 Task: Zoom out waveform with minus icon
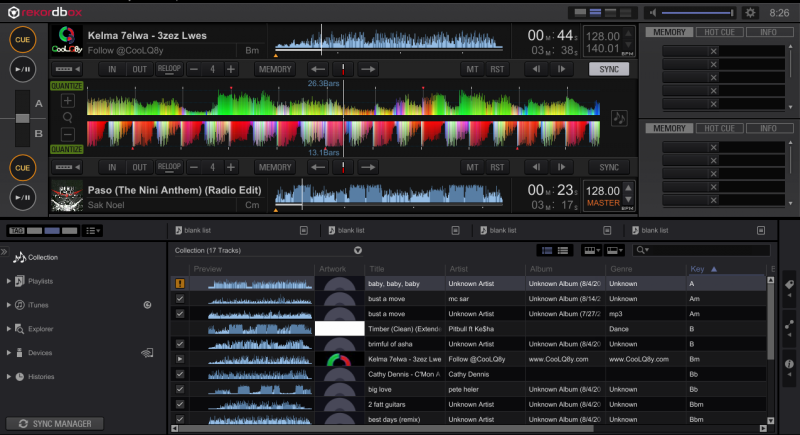point(67,135)
